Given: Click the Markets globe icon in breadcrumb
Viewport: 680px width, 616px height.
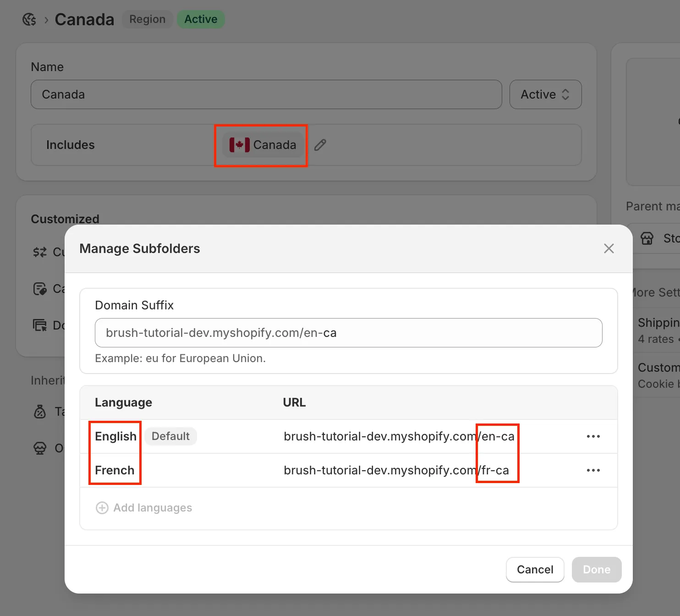Looking at the screenshot, I should 29,19.
